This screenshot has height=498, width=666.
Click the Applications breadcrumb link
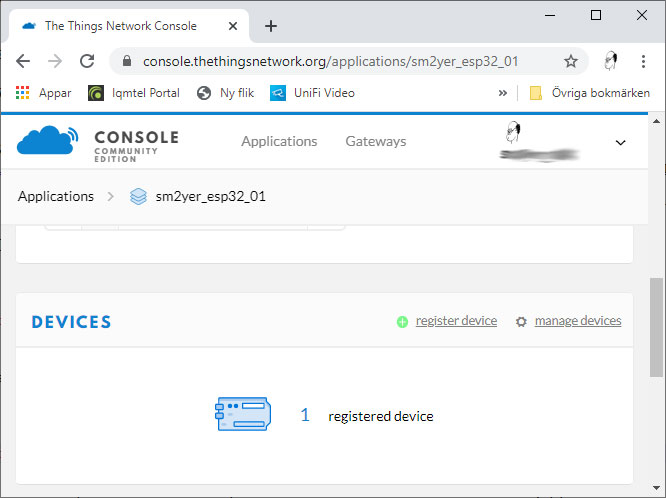pyautogui.click(x=56, y=196)
